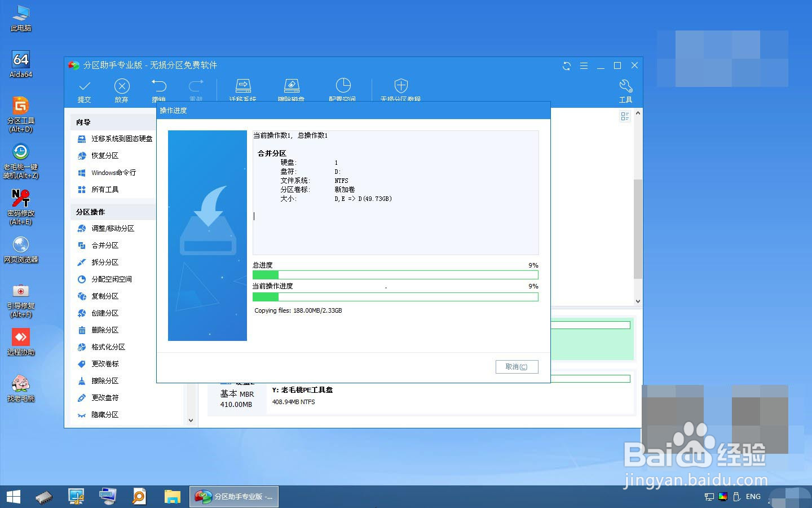
Task: Select the 分区工具 (Alt+D) desktop icon
Action: point(21,115)
